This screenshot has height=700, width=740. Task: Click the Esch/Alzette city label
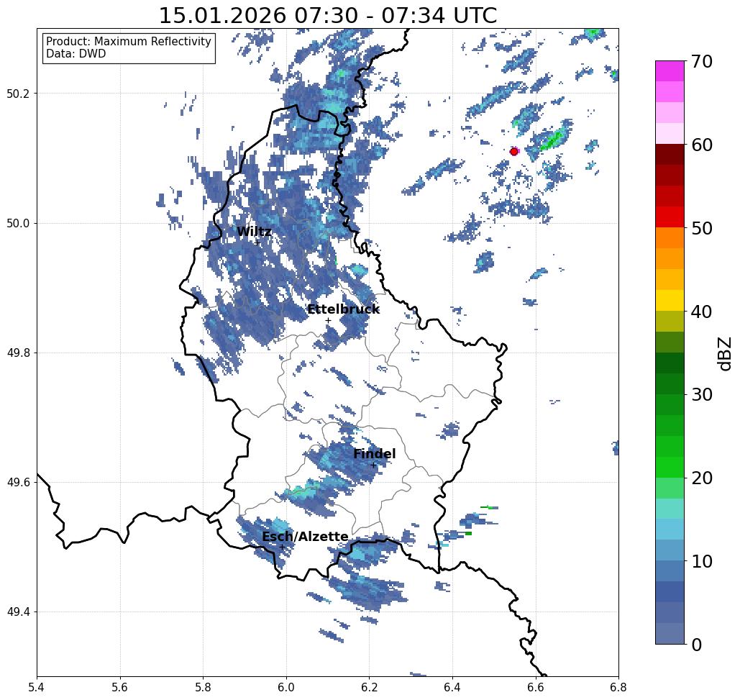coord(305,537)
